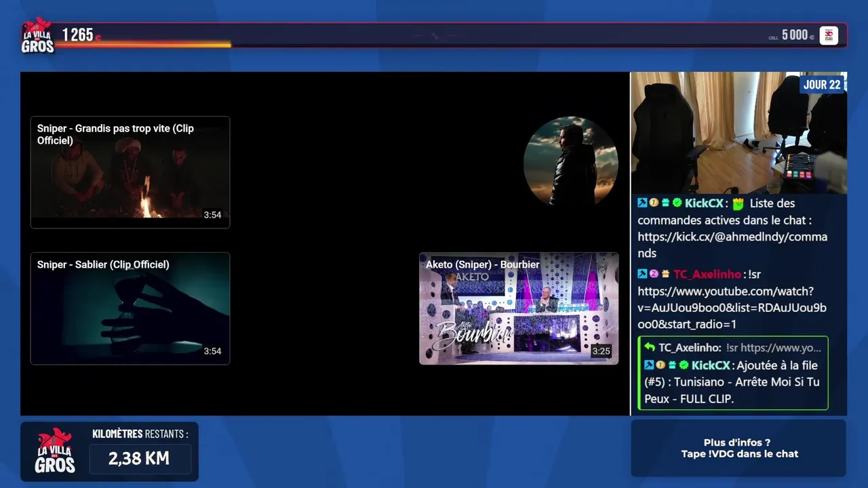Viewport: 868px width, 488px height.
Task: Click the 'Sniper - Sablier (Clip Officiel)' title text
Action: (103, 264)
